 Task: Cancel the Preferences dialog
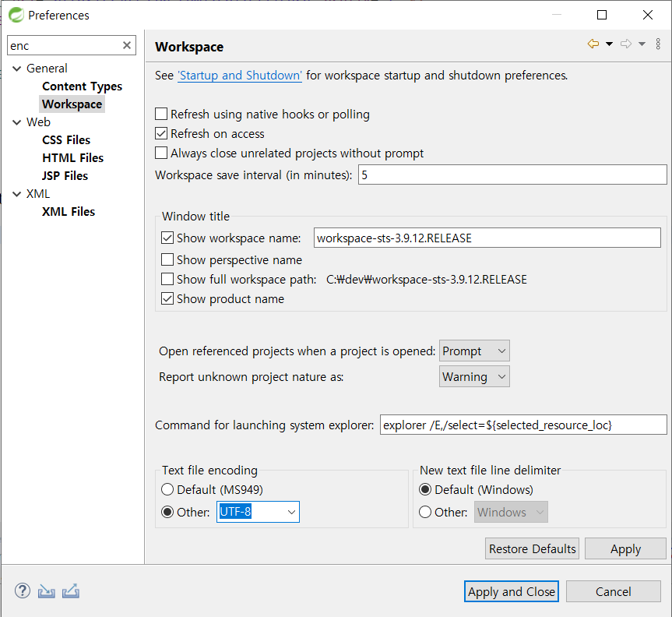(614, 592)
